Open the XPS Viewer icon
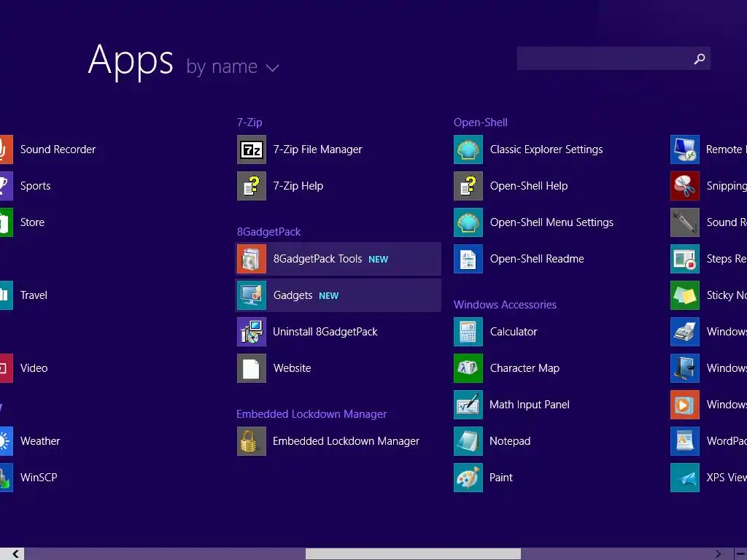This screenshot has width=747, height=560. click(x=685, y=478)
